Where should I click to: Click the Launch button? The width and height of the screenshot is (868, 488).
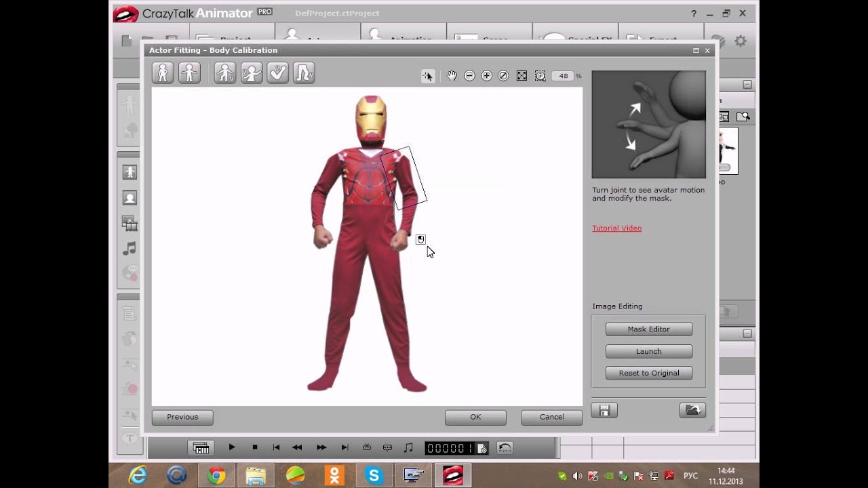point(649,351)
